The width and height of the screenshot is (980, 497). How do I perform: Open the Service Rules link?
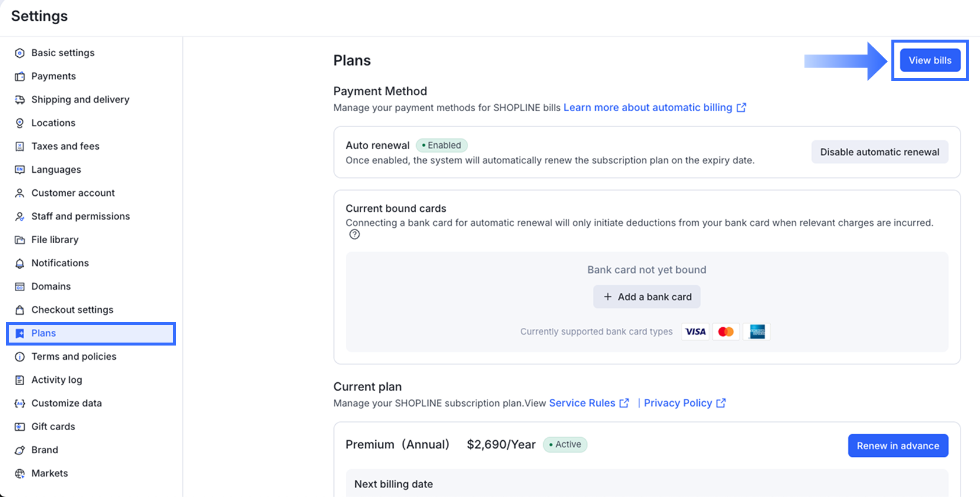pos(582,403)
